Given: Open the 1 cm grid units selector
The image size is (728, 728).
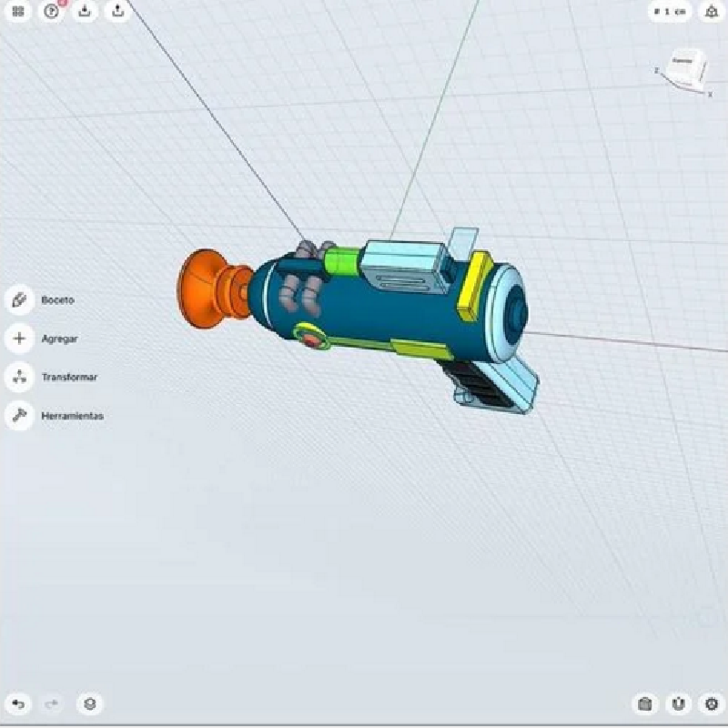Looking at the screenshot, I should (x=669, y=12).
